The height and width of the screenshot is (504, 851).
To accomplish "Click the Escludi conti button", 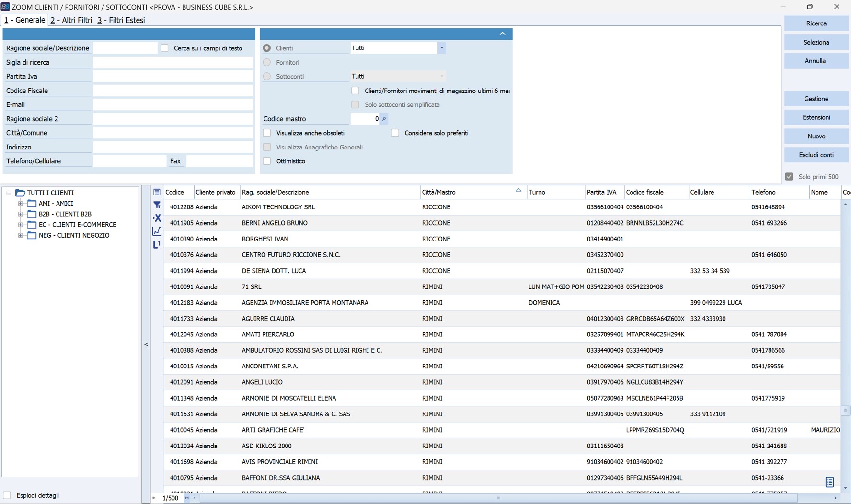I will tap(816, 155).
